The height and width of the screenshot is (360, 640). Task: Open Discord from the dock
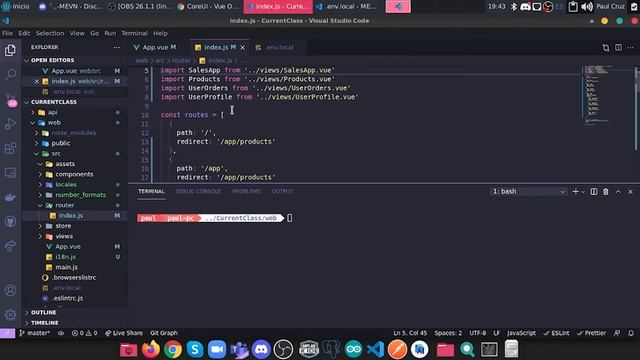click(261, 349)
